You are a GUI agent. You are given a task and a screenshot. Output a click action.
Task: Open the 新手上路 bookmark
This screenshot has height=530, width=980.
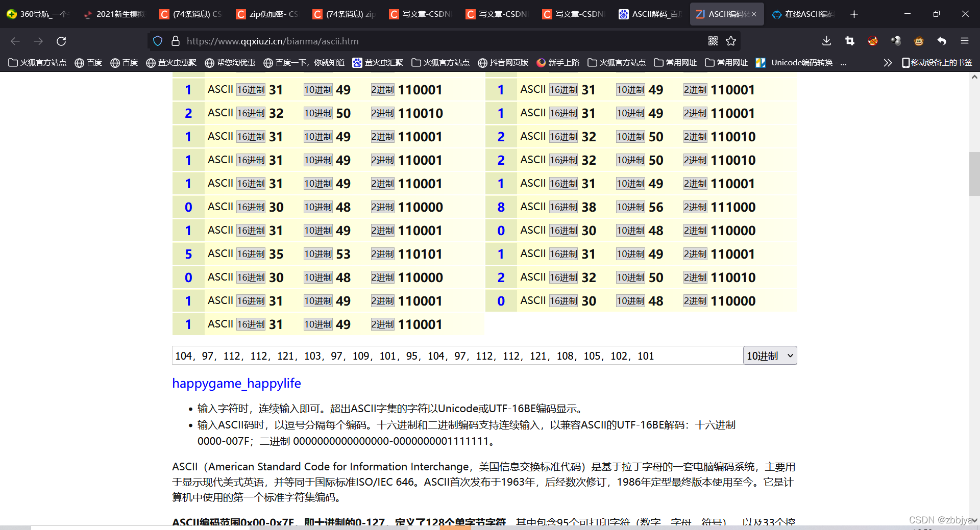click(558, 62)
